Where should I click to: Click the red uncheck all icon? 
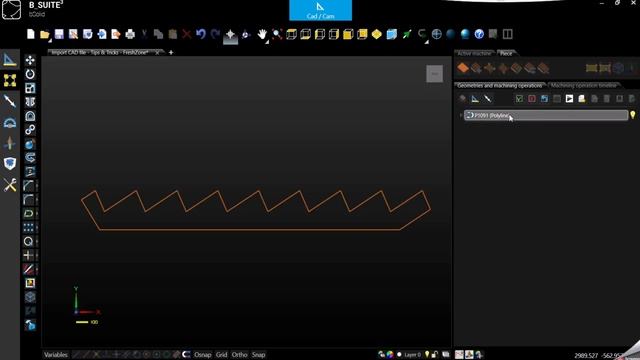[532, 99]
